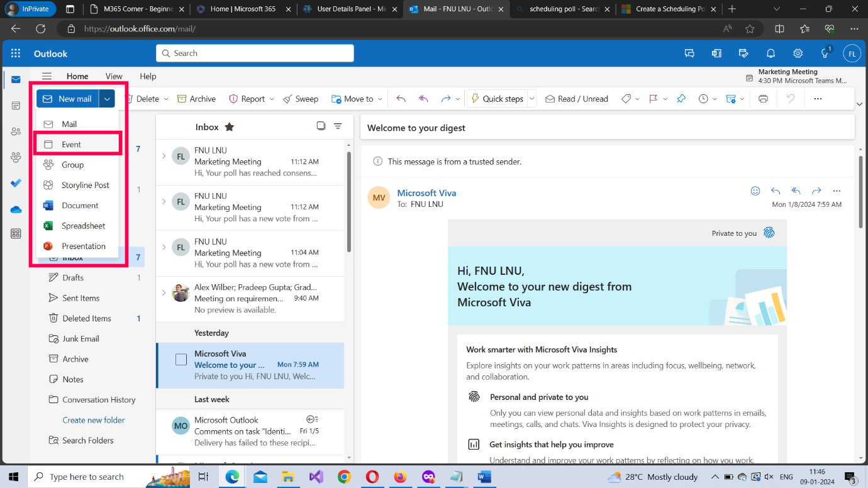Pin the message with ribbon pin icon

click(x=681, y=99)
